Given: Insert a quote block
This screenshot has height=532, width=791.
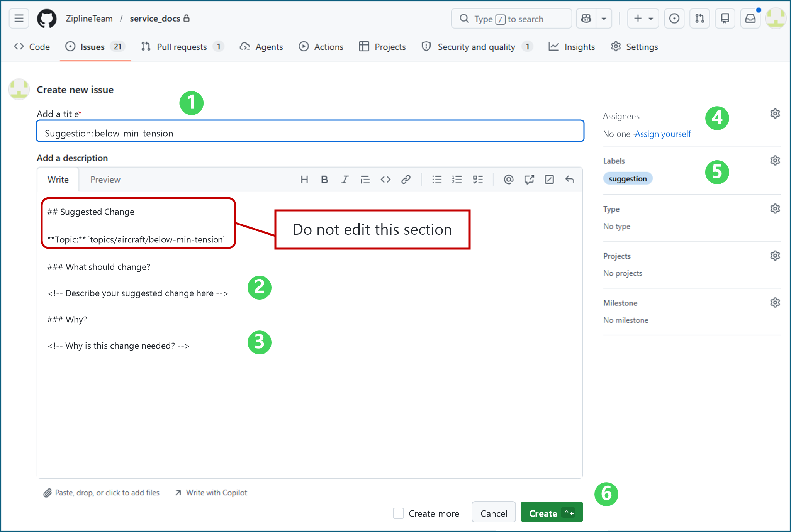Looking at the screenshot, I should pyautogui.click(x=365, y=180).
